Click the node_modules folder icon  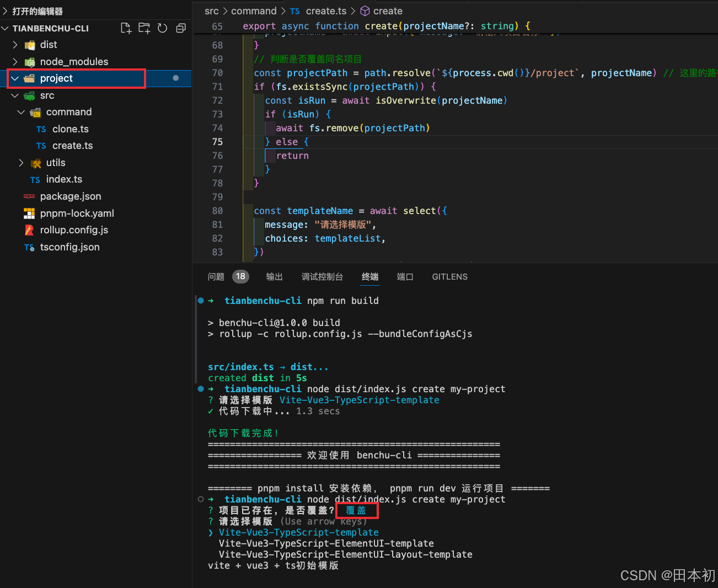(x=30, y=62)
